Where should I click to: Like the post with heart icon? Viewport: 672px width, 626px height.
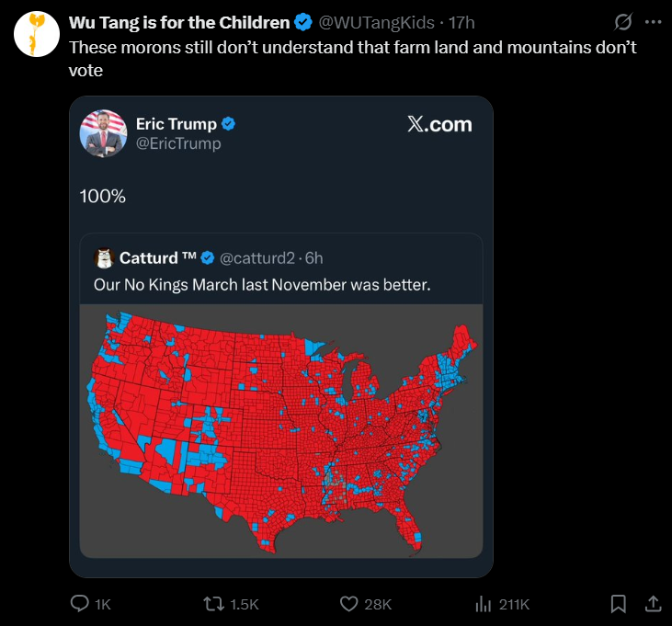(x=348, y=604)
